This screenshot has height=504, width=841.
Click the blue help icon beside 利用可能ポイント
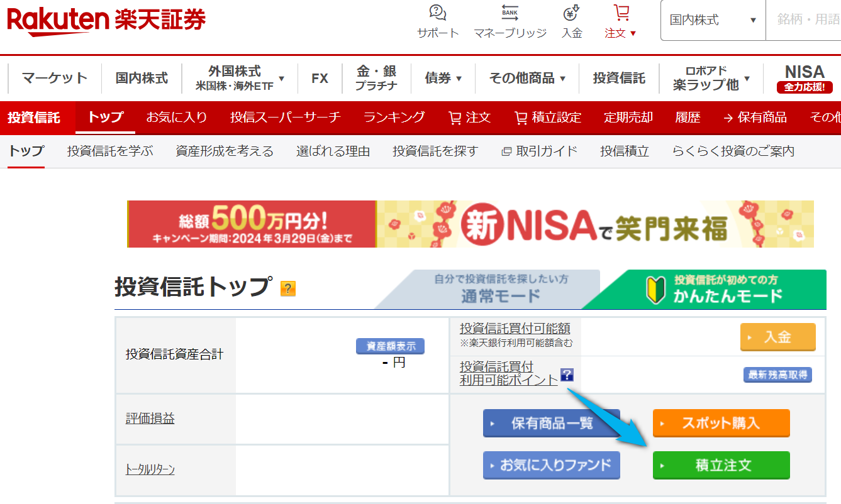pyautogui.click(x=567, y=375)
